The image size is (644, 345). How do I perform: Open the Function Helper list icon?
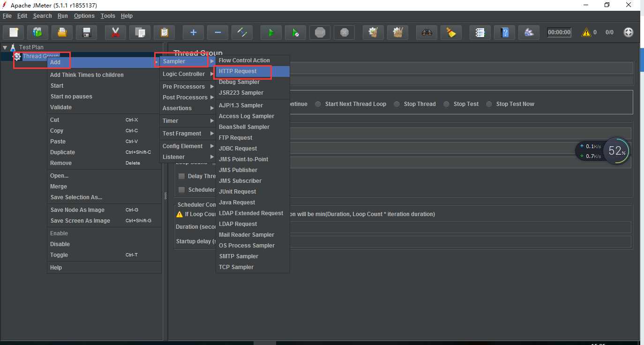pyautogui.click(x=480, y=32)
